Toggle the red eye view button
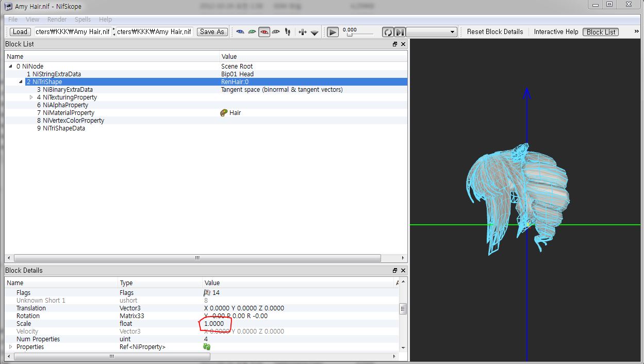The image size is (644, 364). click(x=264, y=32)
